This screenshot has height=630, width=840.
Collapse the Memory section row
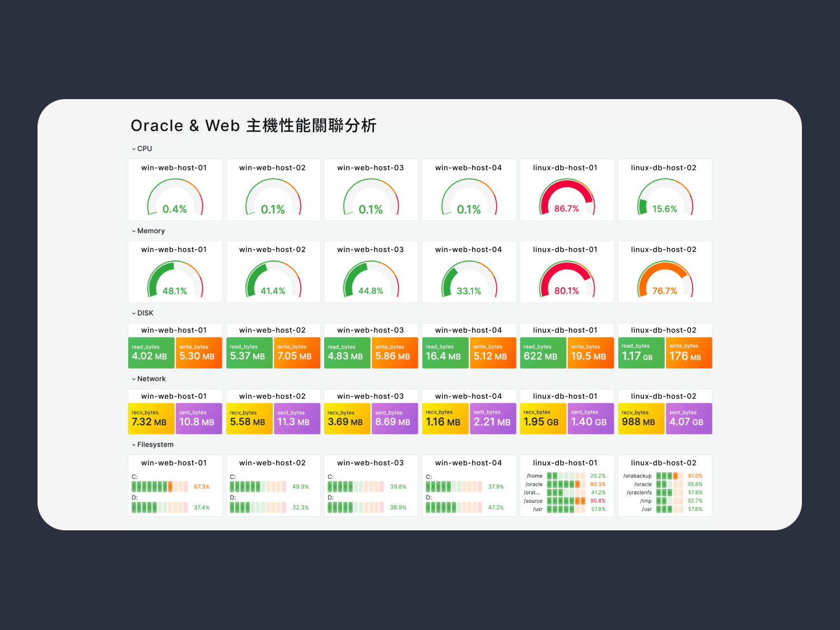point(148,231)
